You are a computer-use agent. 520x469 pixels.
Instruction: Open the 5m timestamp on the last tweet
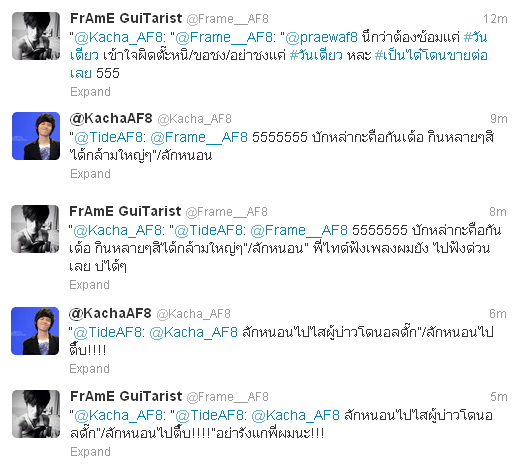point(499,397)
